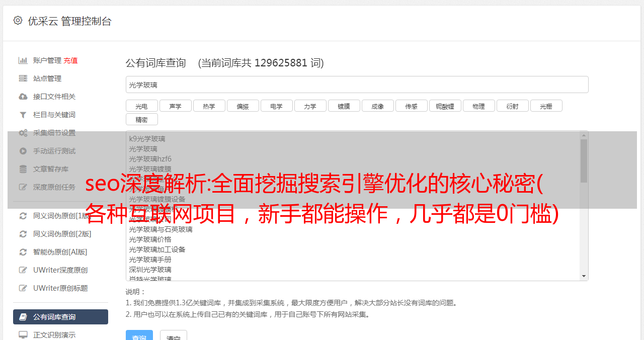Click the 栏目与关键词 filter icon
The height and width of the screenshot is (340, 644).
click(23, 115)
